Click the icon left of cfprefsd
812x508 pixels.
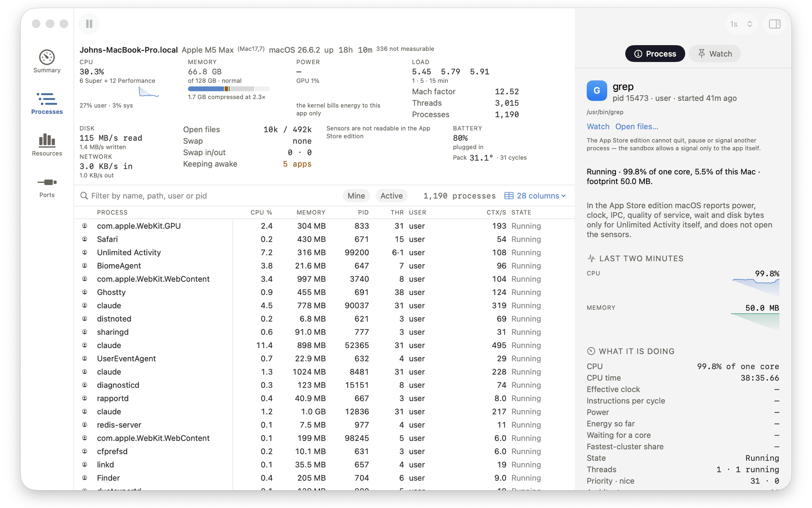point(85,451)
